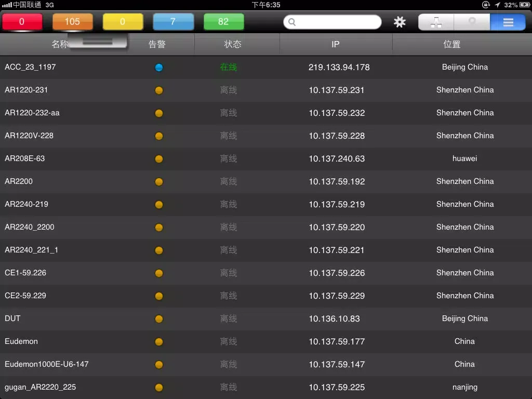Open device Eudemon1000E-U6-147
532x399 pixels.
(x=47, y=364)
